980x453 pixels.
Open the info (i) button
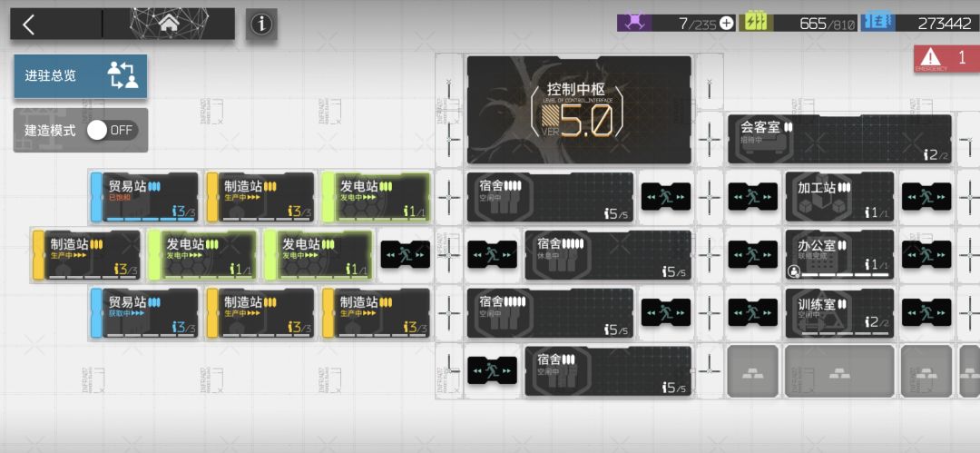[261, 25]
